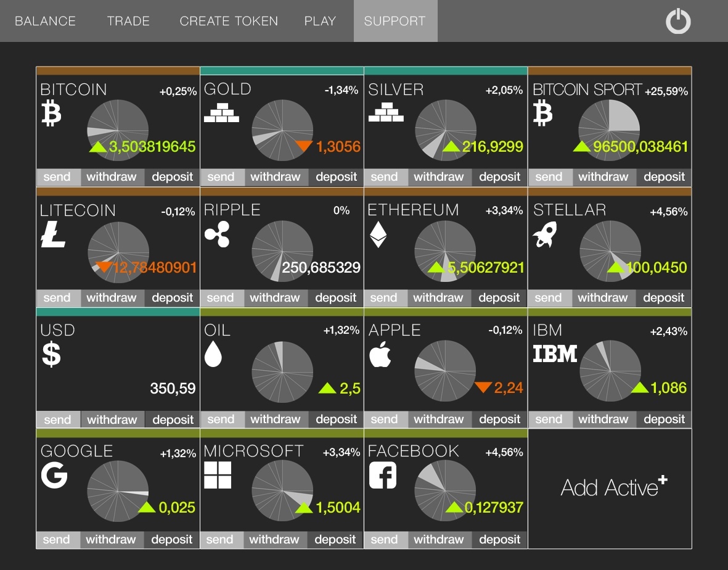Deposit into the IBM card
The width and height of the screenshot is (728, 570).
[x=664, y=419]
